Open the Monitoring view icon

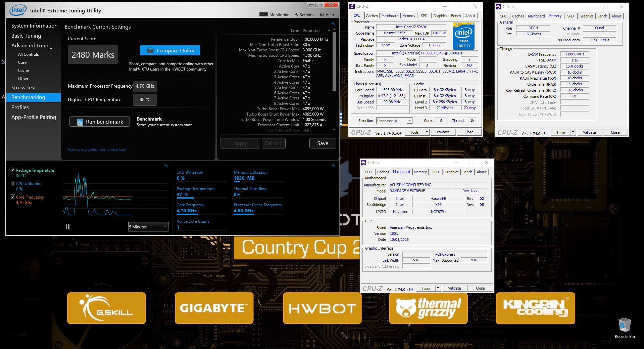pyautogui.click(x=264, y=14)
